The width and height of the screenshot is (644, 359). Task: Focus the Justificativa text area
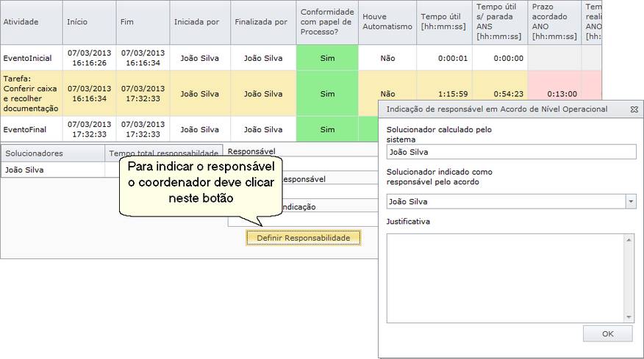506,278
